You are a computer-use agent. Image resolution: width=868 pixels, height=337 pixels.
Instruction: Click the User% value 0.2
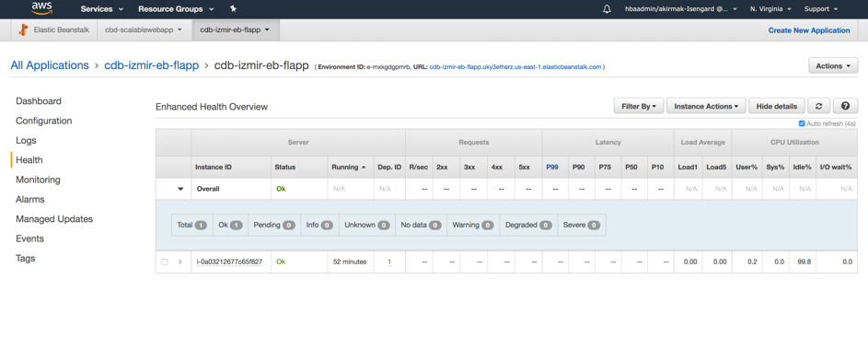(x=752, y=261)
